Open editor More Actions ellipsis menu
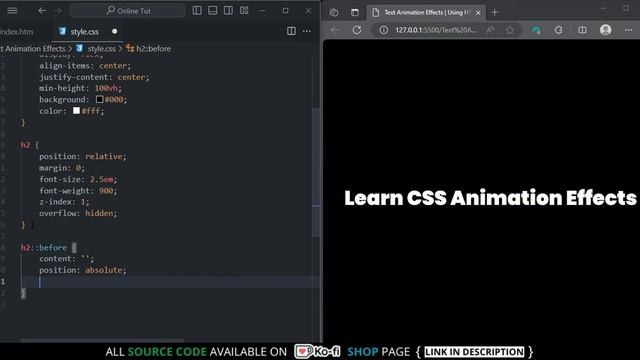640x360 pixels. pyautogui.click(x=307, y=31)
